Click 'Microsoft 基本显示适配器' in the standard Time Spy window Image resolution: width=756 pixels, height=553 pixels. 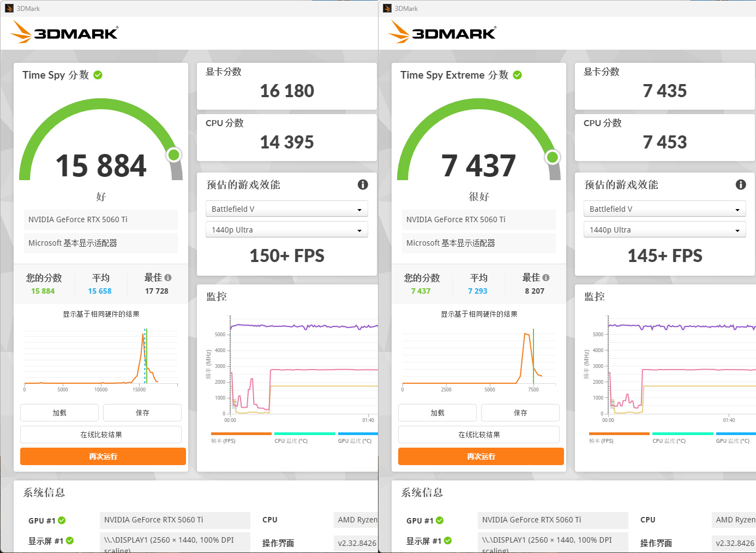101,243
